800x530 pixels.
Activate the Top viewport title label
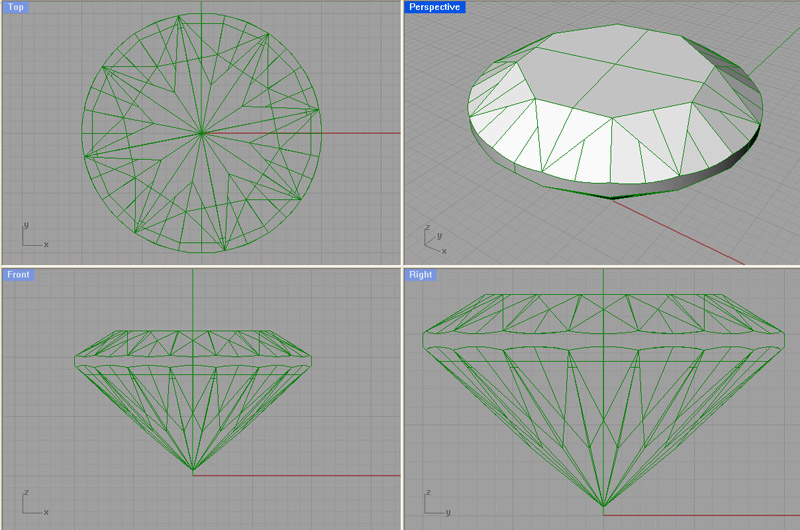[x=15, y=7]
